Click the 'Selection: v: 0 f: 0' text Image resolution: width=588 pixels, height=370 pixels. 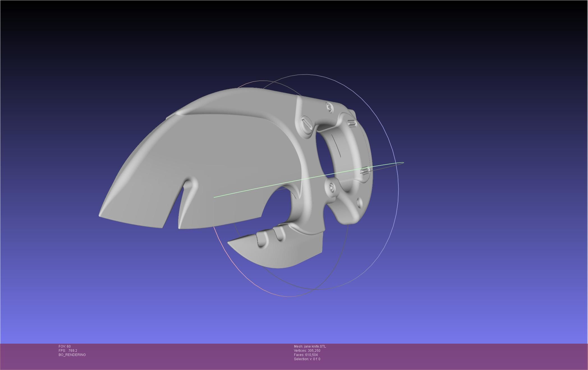pyautogui.click(x=307, y=359)
